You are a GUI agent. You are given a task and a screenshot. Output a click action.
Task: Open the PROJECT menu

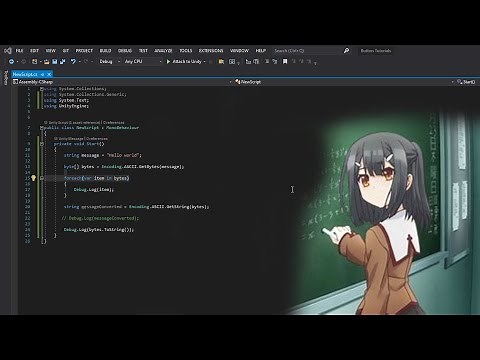tap(84, 51)
